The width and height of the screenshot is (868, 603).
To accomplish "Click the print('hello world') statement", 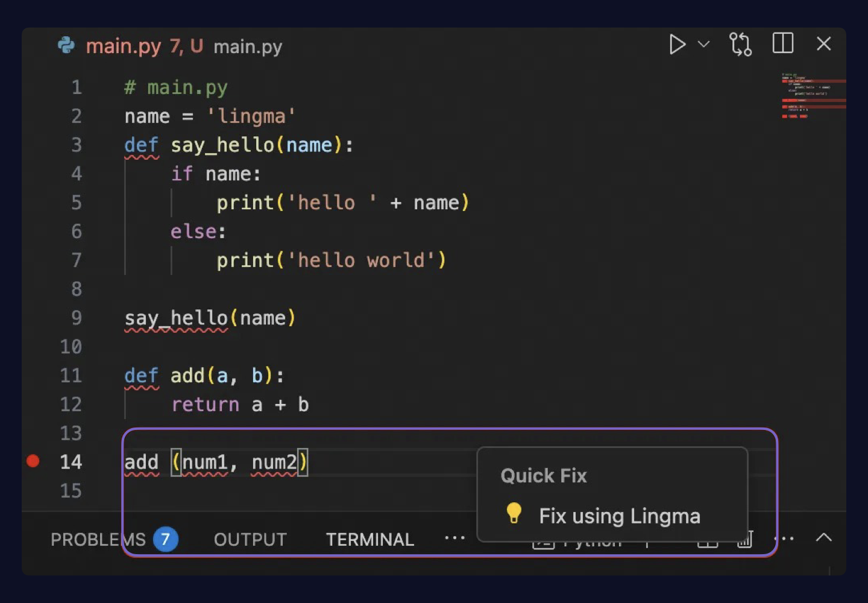I will pos(332,260).
